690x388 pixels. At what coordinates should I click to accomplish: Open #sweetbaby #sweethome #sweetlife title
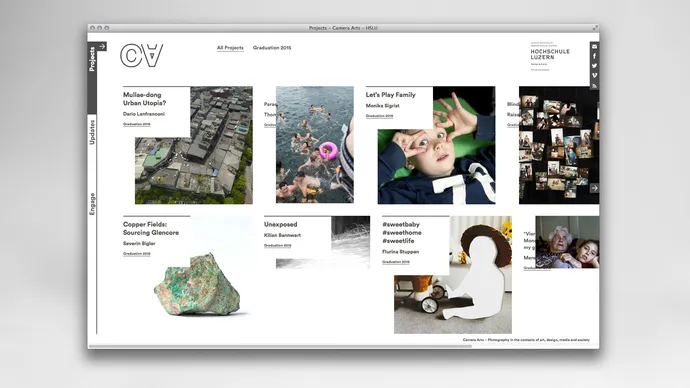[x=402, y=232]
